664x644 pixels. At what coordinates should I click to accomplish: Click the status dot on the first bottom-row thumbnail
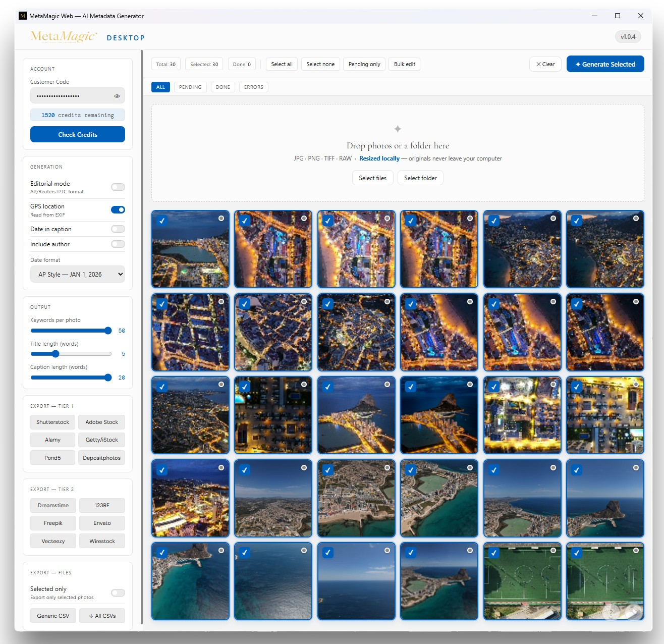pos(221,551)
